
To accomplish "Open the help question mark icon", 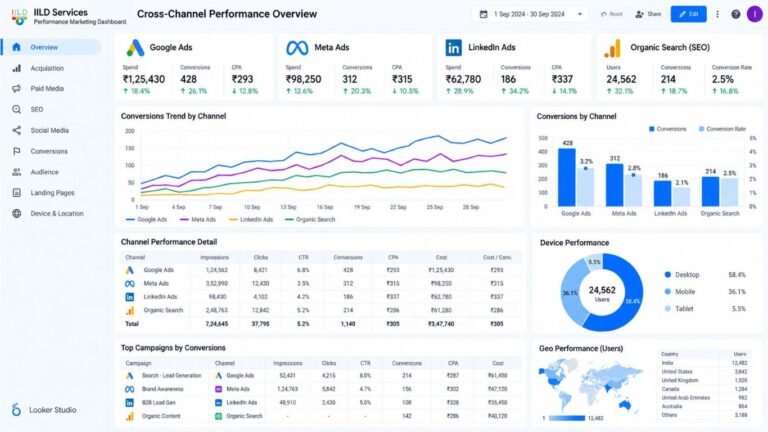I will tap(736, 14).
